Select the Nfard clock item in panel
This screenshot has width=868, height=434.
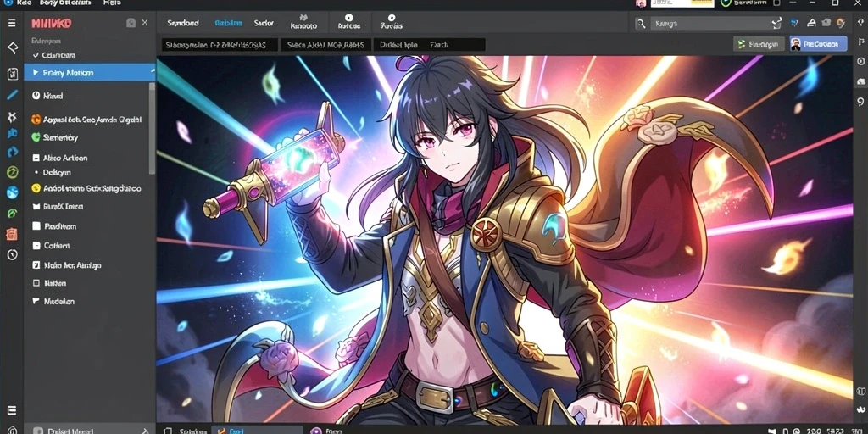point(47,96)
